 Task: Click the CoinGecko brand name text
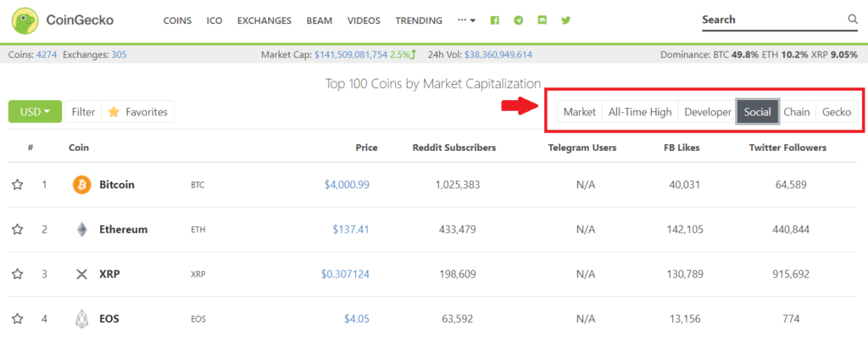point(80,20)
